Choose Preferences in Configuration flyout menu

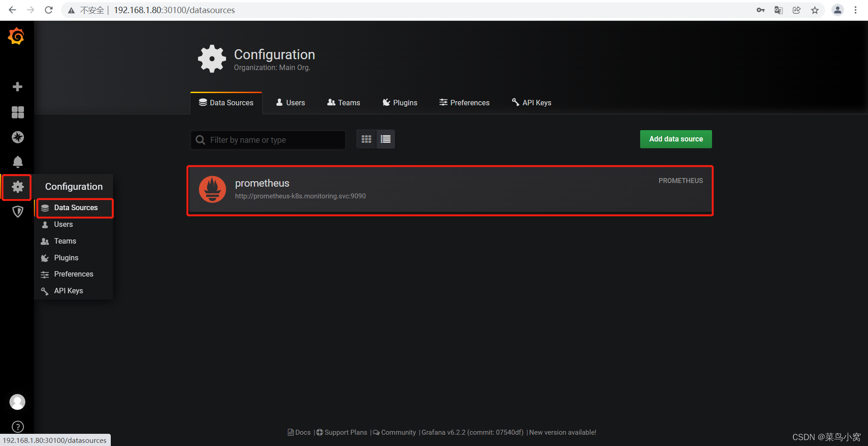74,274
